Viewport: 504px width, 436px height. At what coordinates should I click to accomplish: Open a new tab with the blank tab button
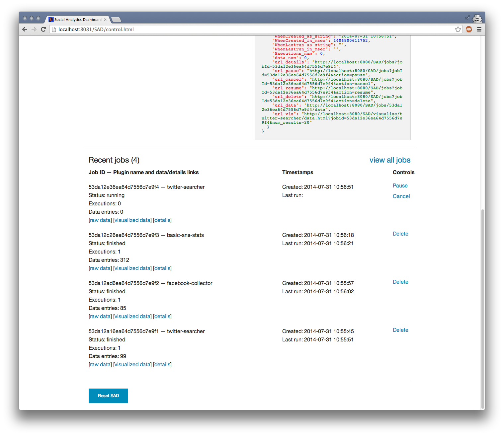click(x=116, y=20)
